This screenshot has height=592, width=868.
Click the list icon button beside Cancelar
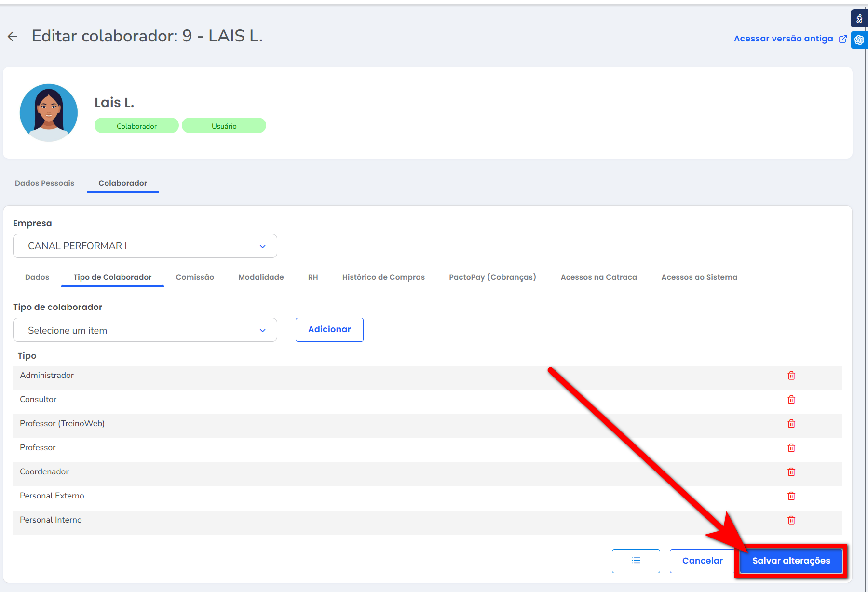click(x=636, y=561)
